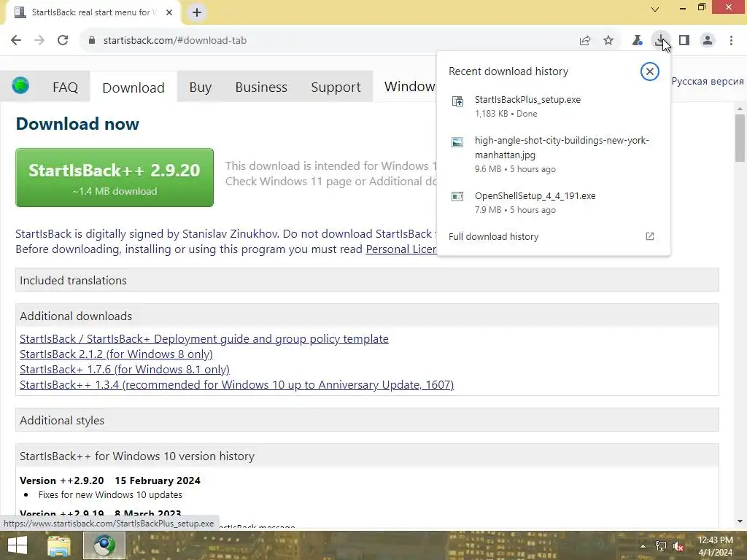Go back to the previous page

click(x=16, y=41)
